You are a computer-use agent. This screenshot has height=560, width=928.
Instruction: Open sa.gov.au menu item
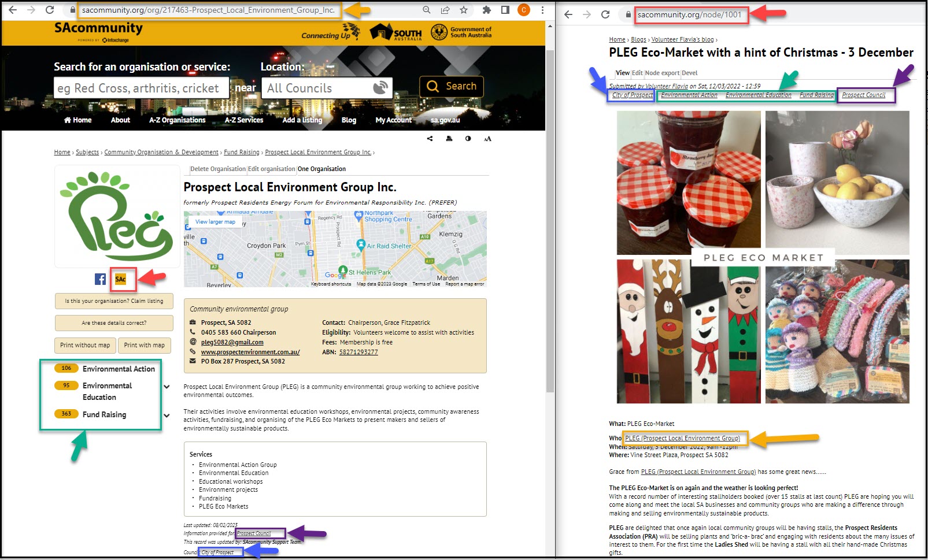pyautogui.click(x=445, y=120)
